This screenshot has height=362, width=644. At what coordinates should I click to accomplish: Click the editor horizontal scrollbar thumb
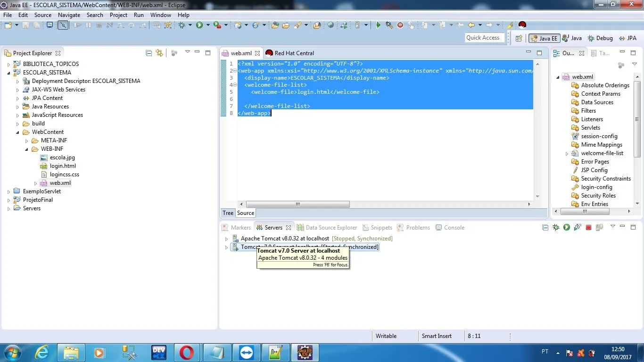pyautogui.click(x=297, y=204)
